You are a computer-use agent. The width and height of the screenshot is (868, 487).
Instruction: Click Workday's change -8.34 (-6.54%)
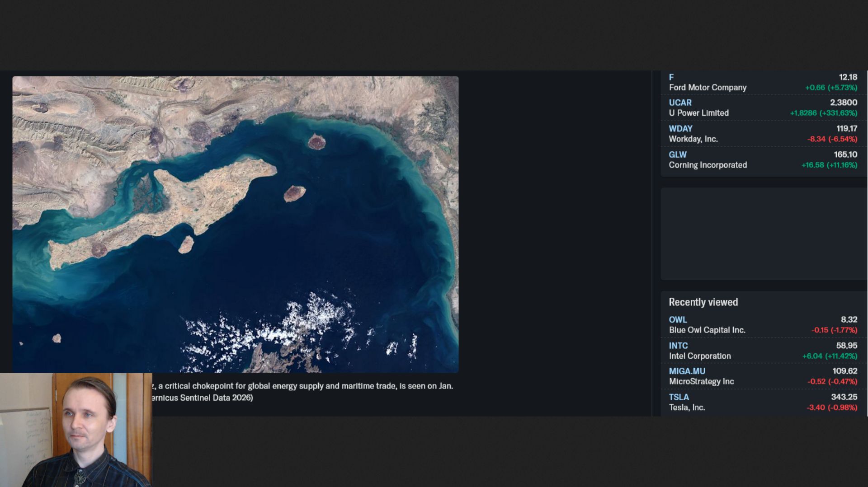coord(832,139)
